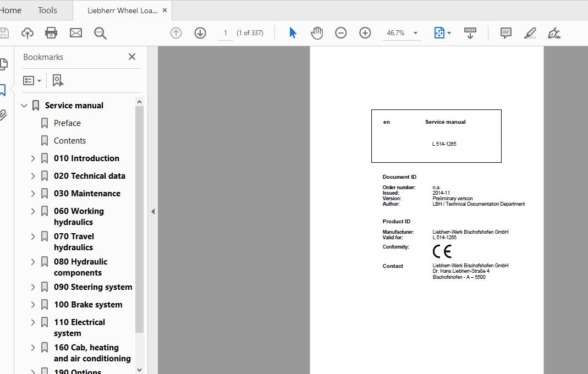Expand 110 Electrical system bookmark
The height and width of the screenshot is (374, 588).
click(33, 323)
